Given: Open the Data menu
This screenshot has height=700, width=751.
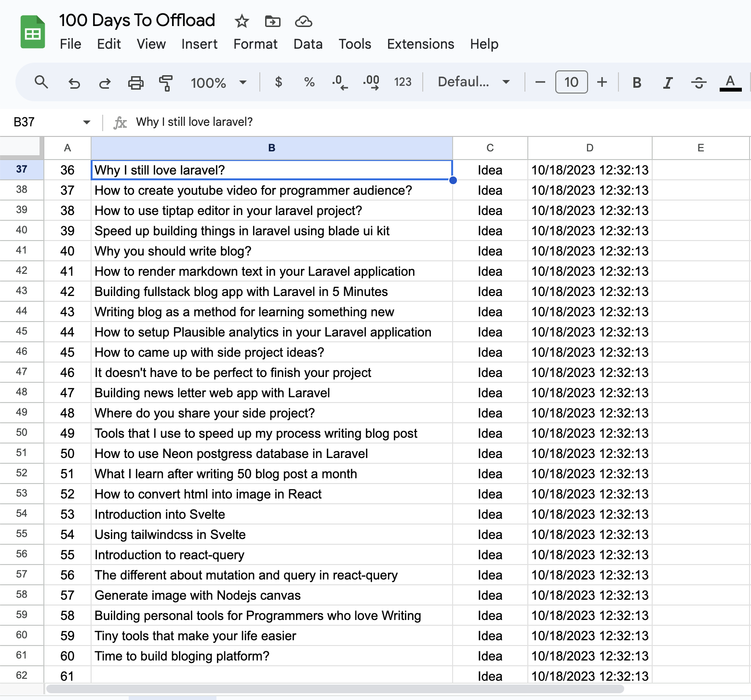Looking at the screenshot, I should (308, 44).
